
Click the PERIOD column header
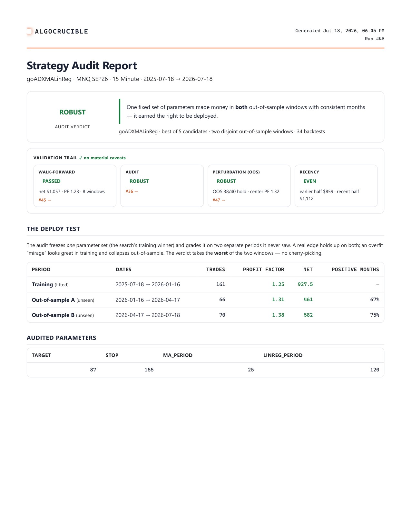pos(41,270)
